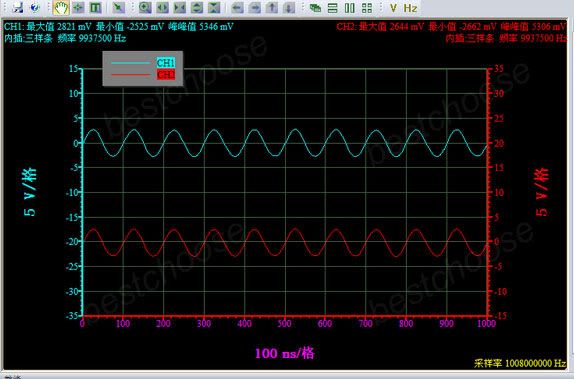The image size is (574, 379).
Task: Open help via the question mark icon
Action: click(x=35, y=7)
